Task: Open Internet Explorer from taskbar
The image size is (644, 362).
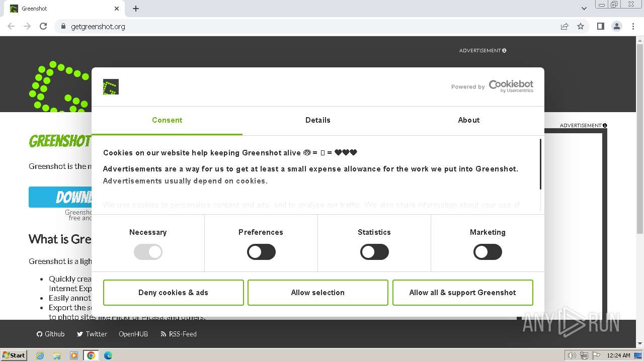Action: click(x=40, y=355)
